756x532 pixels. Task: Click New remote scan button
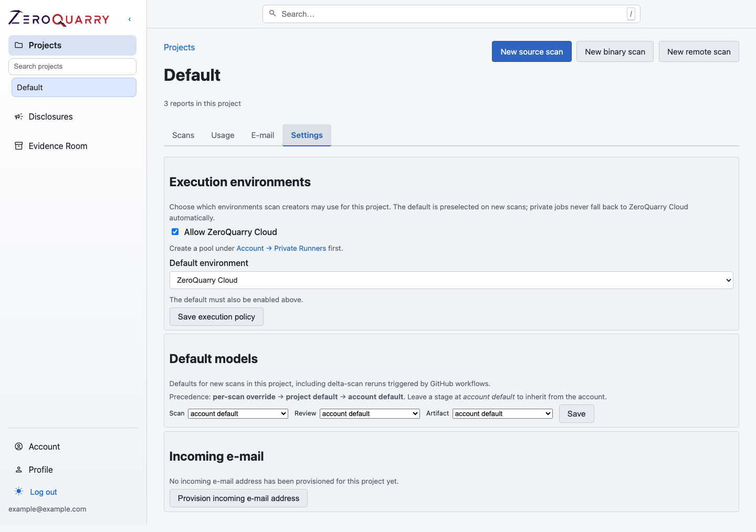(699, 51)
